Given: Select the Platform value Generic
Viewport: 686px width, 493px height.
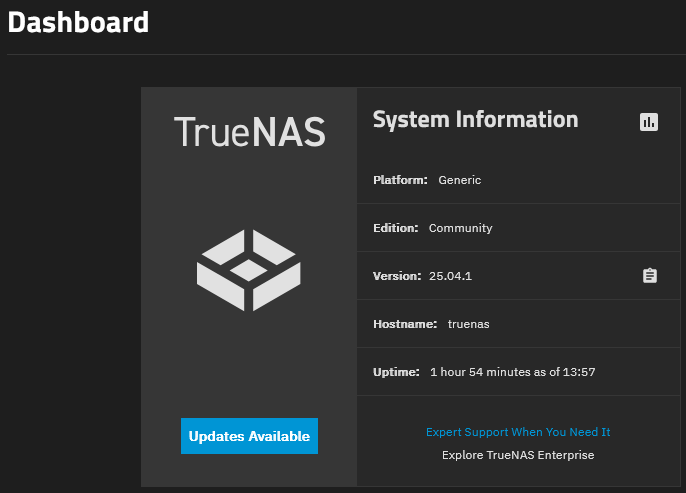Looking at the screenshot, I should coord(459,180).
